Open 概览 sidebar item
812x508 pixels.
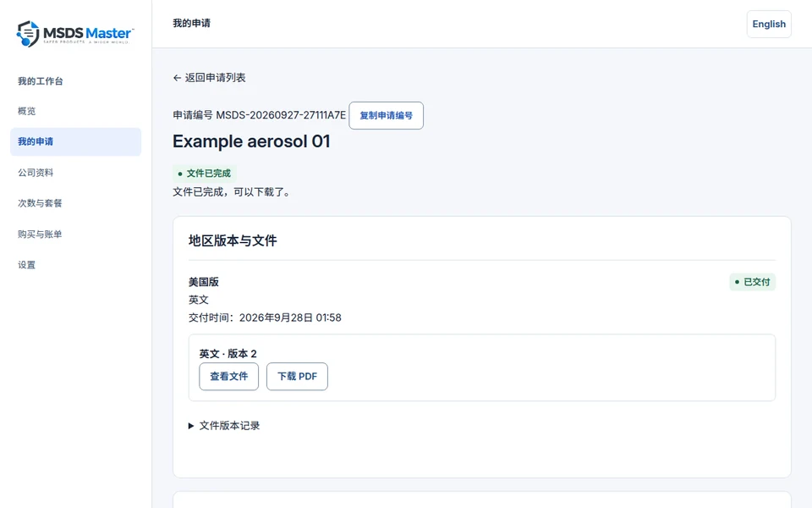point(27,111)
